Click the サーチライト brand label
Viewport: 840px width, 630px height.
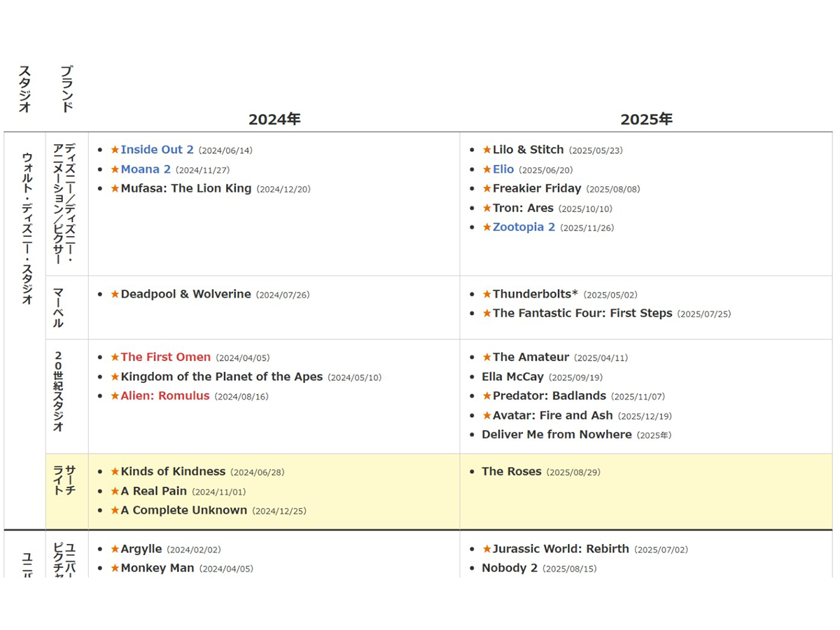pos(64,480)
